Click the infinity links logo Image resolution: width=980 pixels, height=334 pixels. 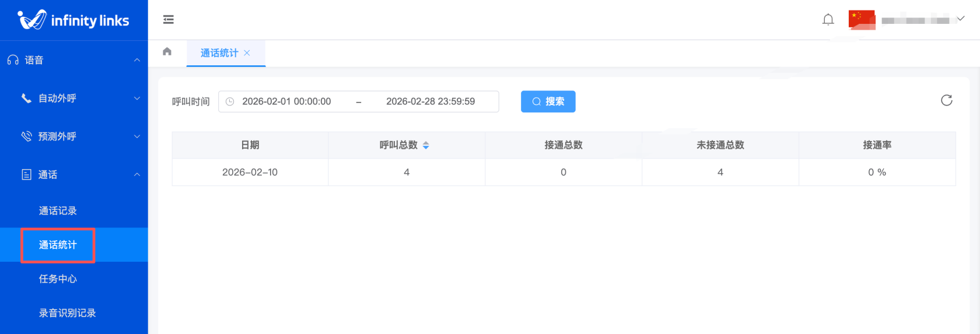point(73,20)
